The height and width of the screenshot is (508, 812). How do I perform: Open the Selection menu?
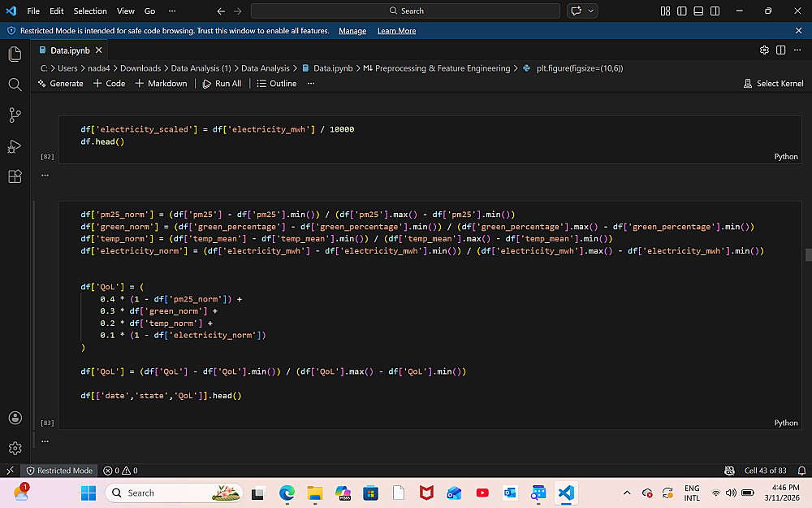tap(90, 11)
